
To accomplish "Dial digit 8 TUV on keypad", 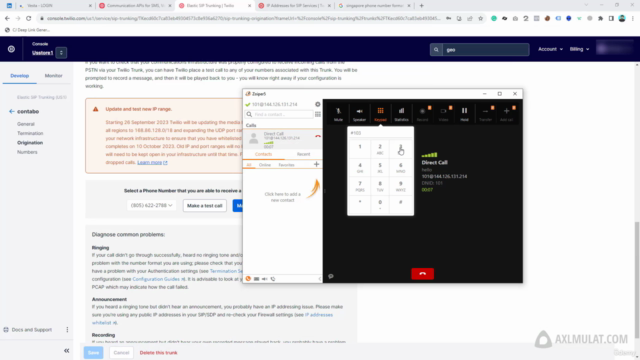I will [380, 186].
